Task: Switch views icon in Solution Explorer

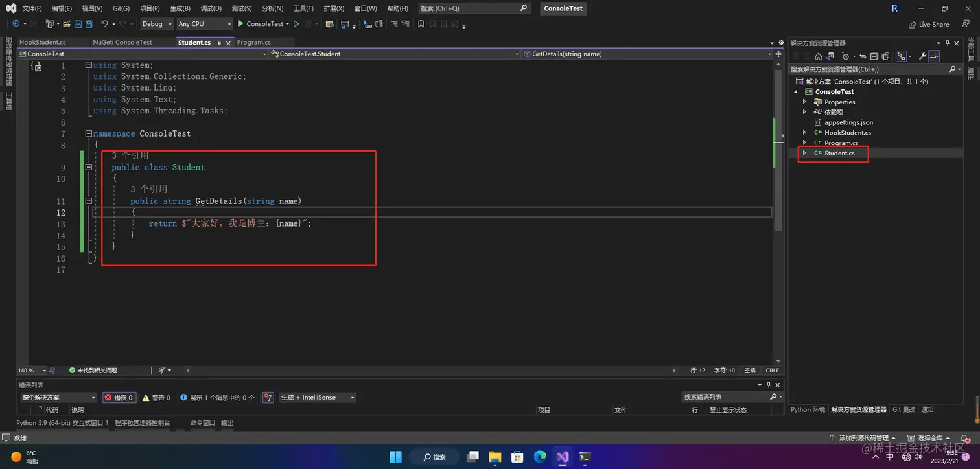Action: [830, 56]
